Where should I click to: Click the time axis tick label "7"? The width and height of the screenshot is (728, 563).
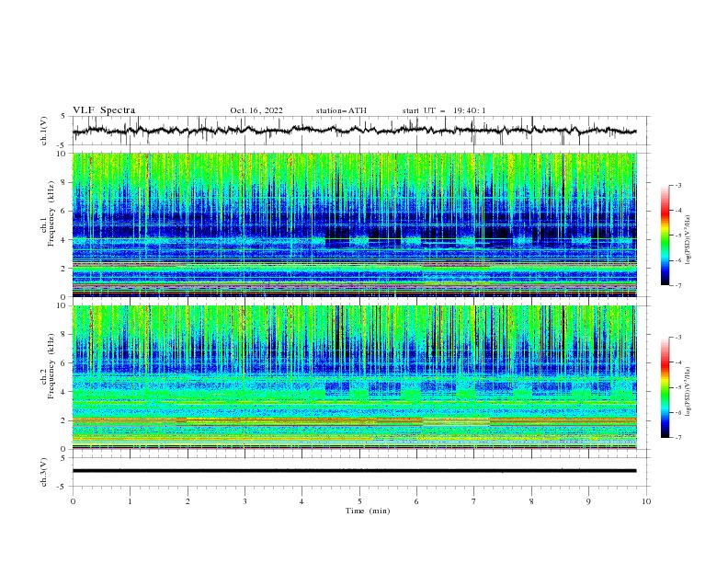tap(474, 501)
